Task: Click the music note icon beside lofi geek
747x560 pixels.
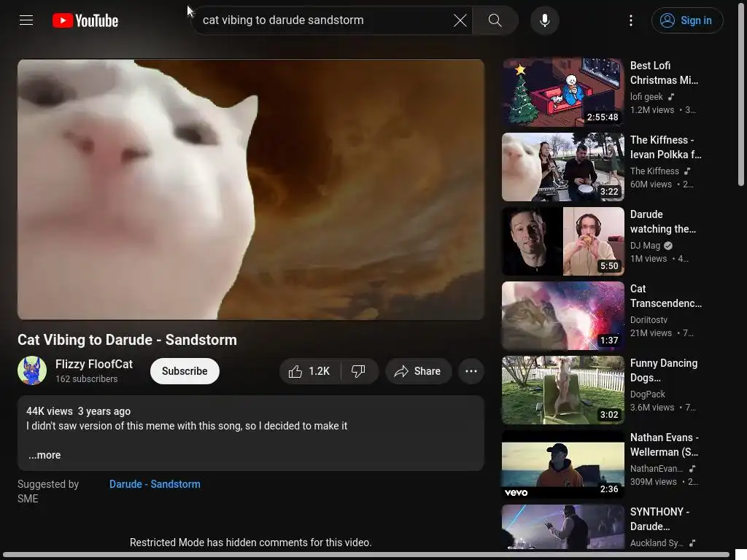Action: pos(671,97)
